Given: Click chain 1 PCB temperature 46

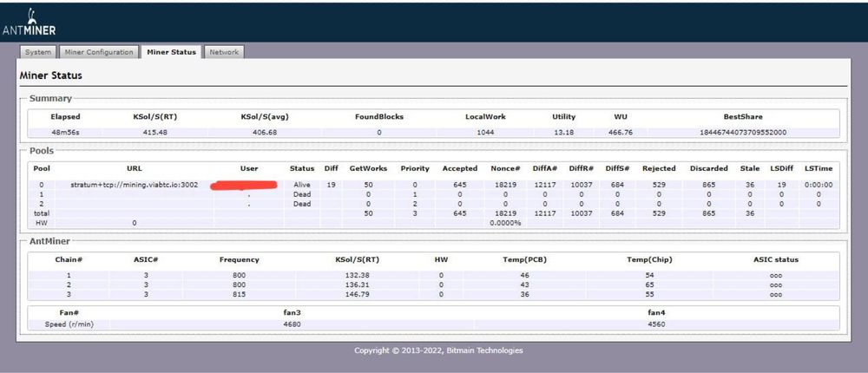Looking at the screenshot, I should coord(525,275).
